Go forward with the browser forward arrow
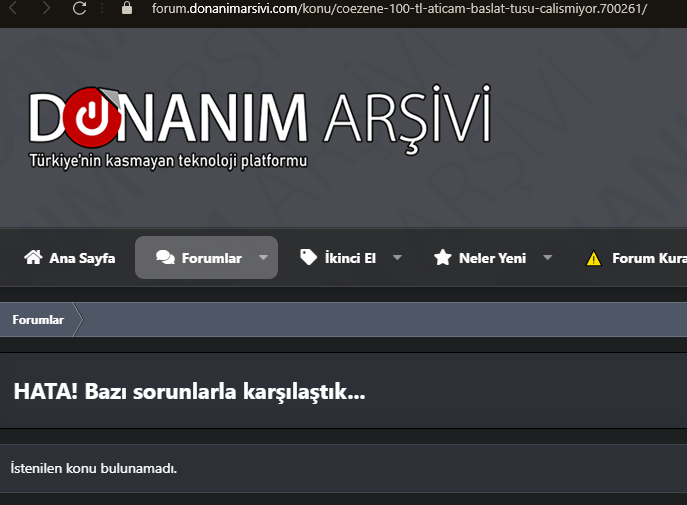Image resolution: width=687 pixels, height=505 pixels. coord(46,8)
